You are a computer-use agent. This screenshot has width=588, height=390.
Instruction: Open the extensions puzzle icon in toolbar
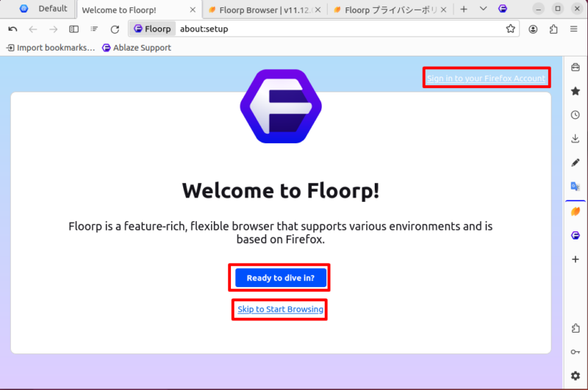553,29
